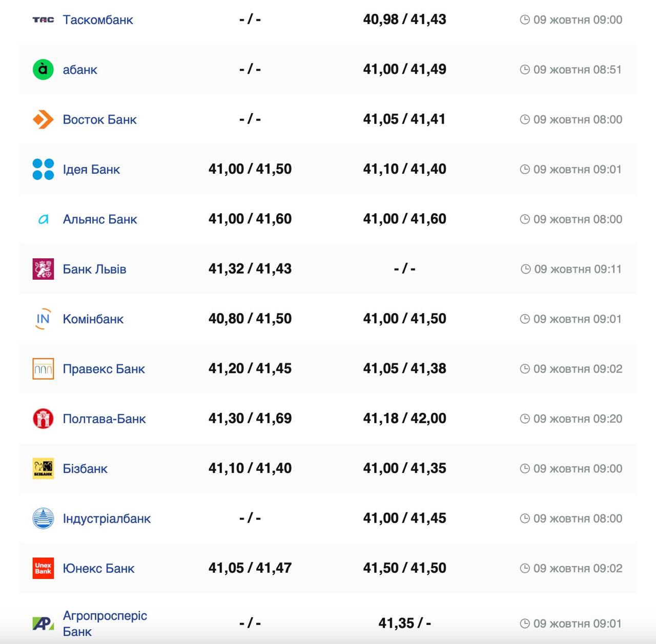Click the Комінбанк IN logo icon

pos(43,319)
